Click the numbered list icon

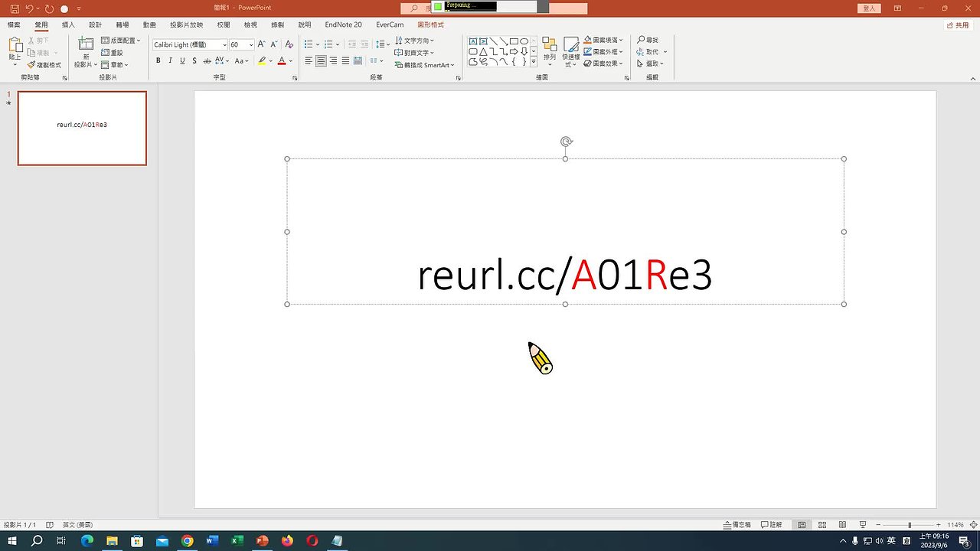coord(328,44)
